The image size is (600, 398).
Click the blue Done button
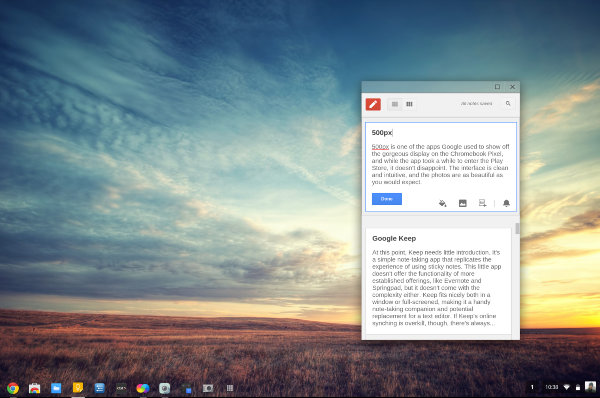point(387,199)
